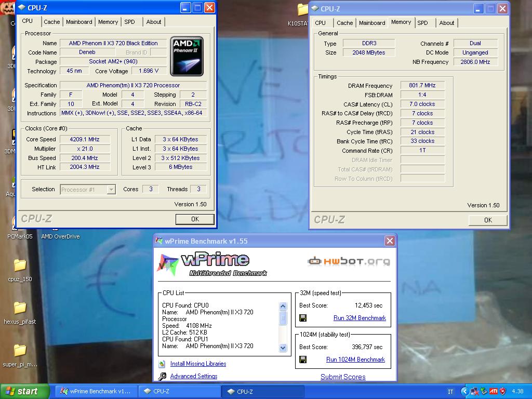Open Advanced Settings link
This screenshot has width=532, height=399.
click(x=194, y=376)
